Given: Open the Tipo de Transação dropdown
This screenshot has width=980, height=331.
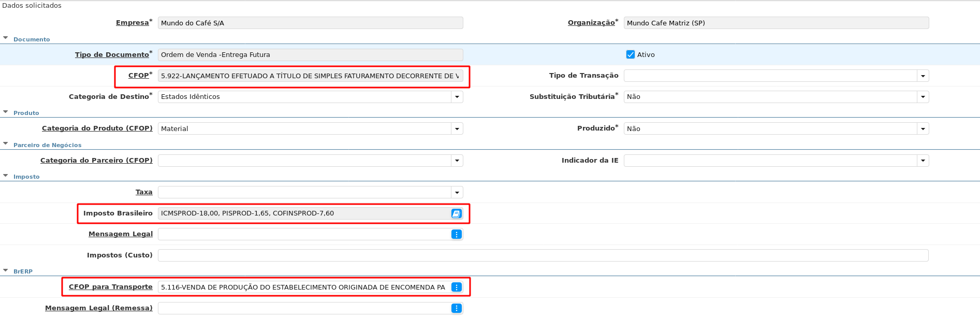Looking at the screenshot, I should click(x=923, y=76).
